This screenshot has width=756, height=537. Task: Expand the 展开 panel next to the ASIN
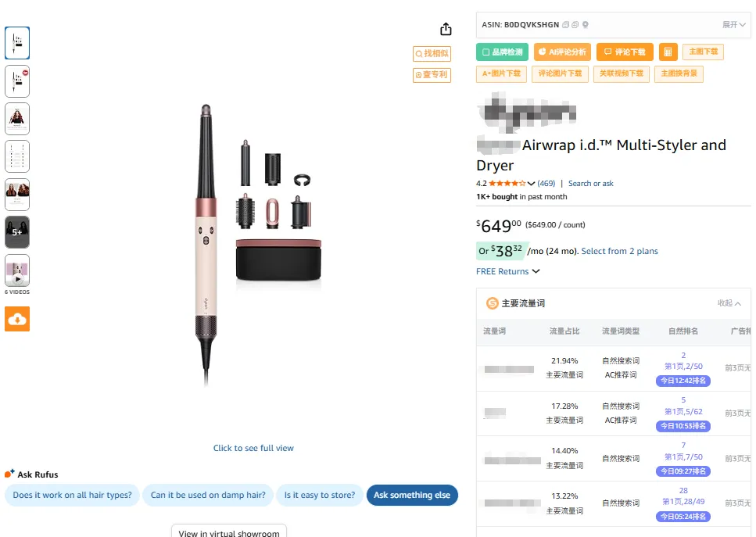click(x=732, y=24)
